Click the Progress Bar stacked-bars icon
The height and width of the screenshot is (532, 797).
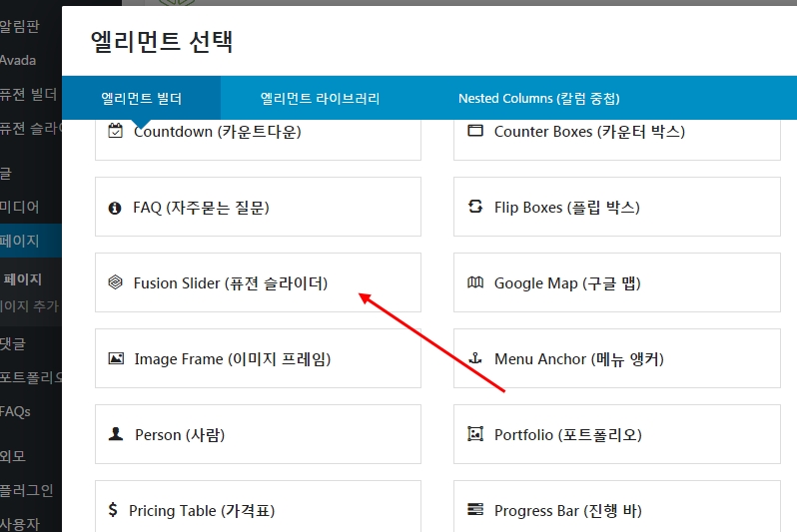click(x=475, y=509)
